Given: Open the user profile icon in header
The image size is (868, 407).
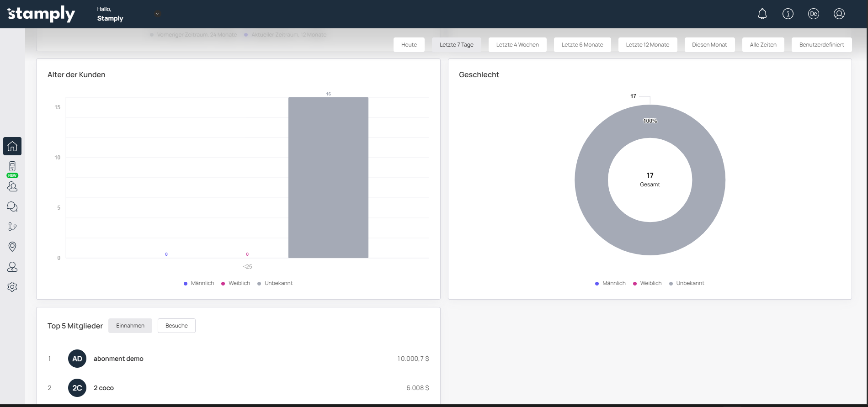Looking at the screenshot, I should 839,14.
